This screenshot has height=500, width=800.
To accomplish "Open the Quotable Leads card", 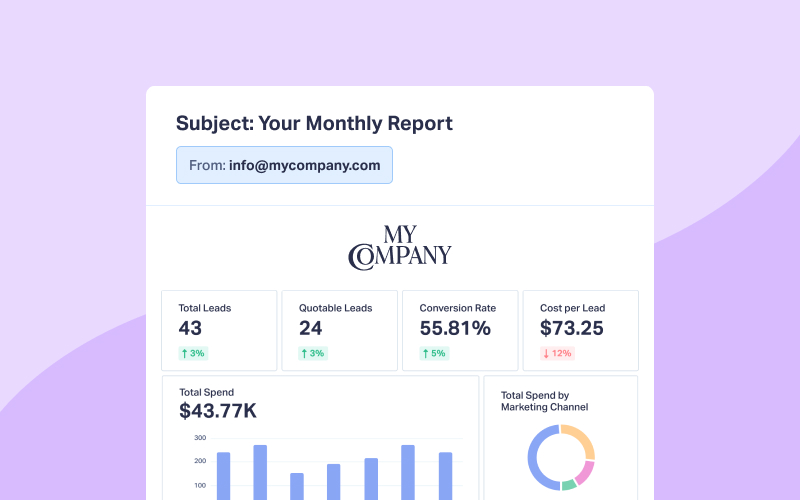I will click(x=340, y=330).
